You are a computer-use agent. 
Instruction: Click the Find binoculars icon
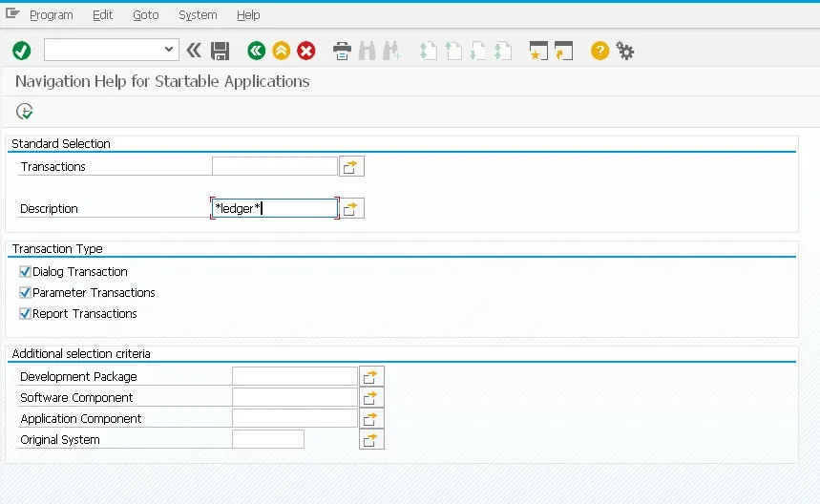click(368, 51)
